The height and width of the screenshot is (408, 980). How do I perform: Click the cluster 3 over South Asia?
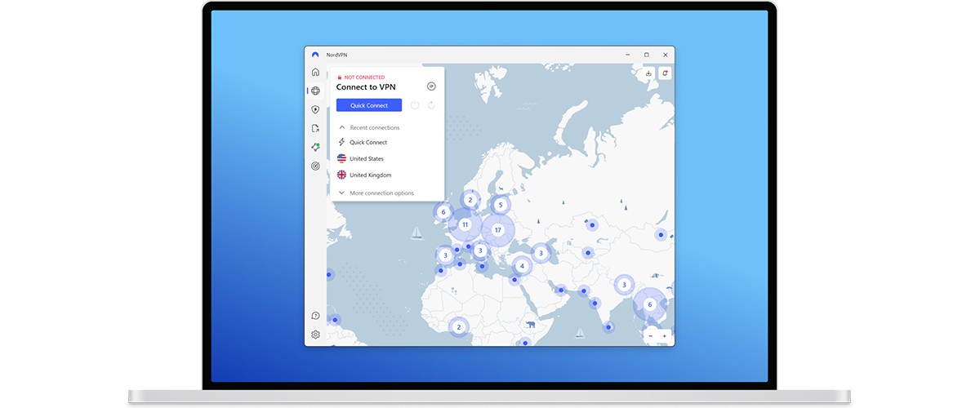coord(624,285)
